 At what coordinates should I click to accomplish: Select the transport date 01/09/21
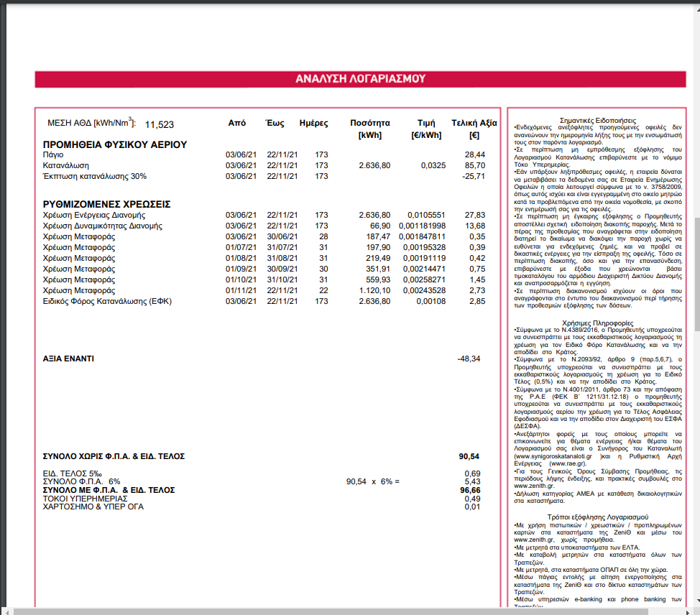tap(241, 269)
